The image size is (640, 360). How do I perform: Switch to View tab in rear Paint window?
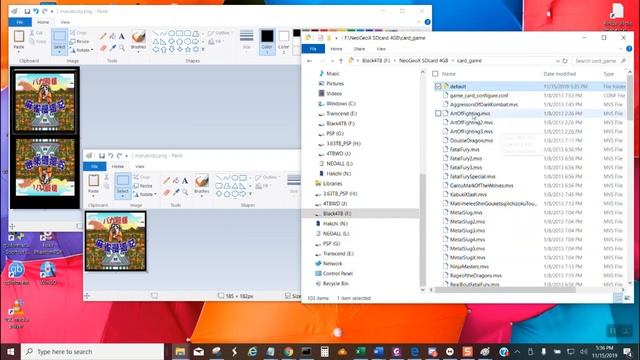pos(65,22)
